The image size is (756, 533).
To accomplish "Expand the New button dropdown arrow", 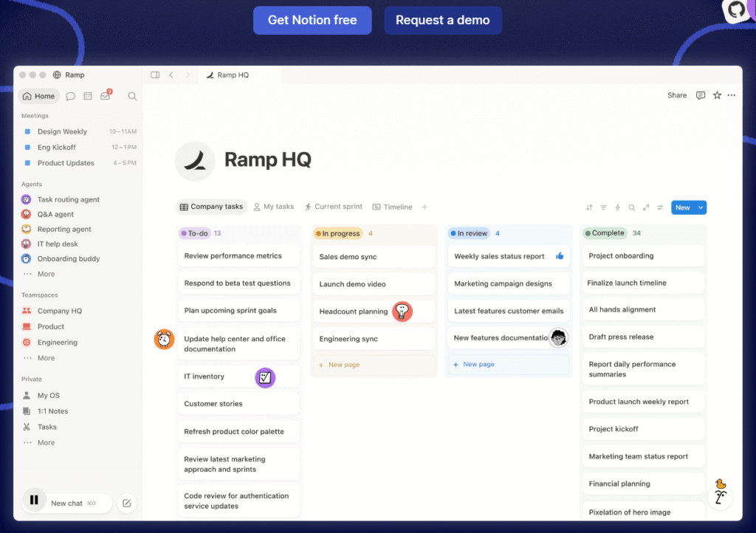I will pos(701,207).
